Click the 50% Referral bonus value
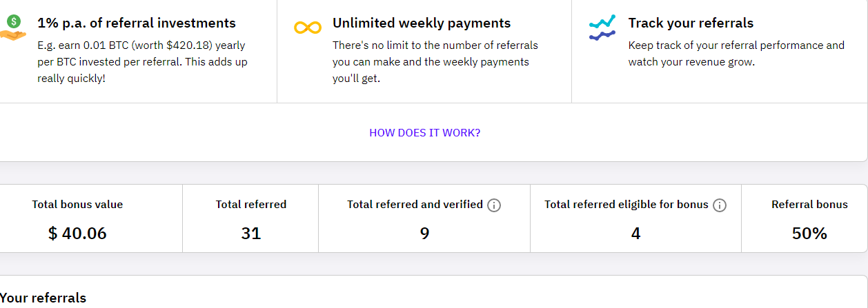 pos(809,234)
